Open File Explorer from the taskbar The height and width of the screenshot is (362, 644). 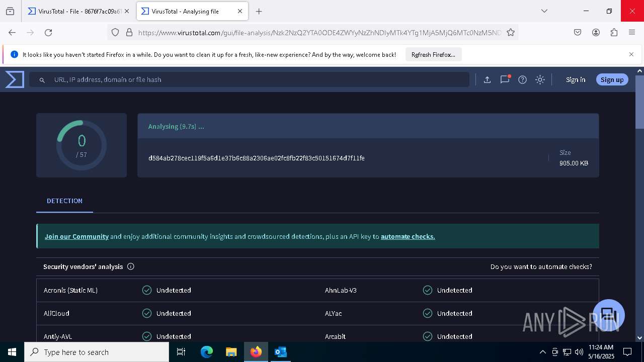[x=231, y=352]
